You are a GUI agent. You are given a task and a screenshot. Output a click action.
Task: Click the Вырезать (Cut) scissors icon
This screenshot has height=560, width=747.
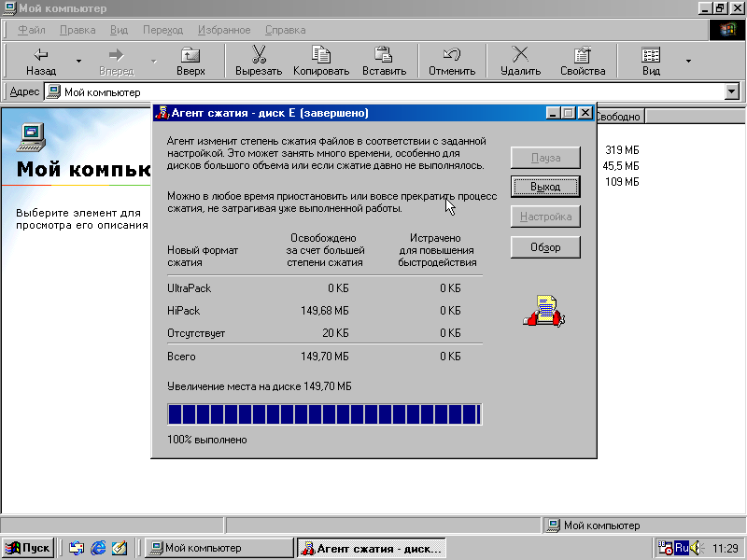point(259,55)
